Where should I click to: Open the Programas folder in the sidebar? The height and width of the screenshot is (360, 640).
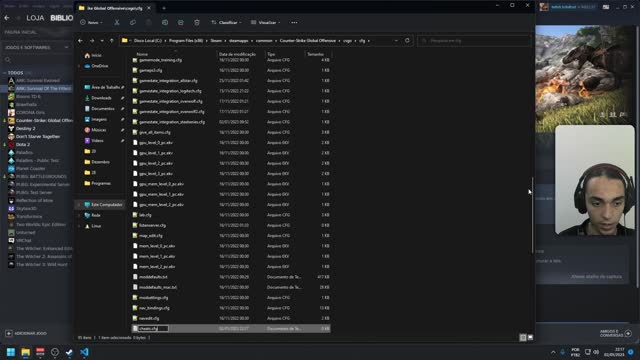tap(101, 183)
